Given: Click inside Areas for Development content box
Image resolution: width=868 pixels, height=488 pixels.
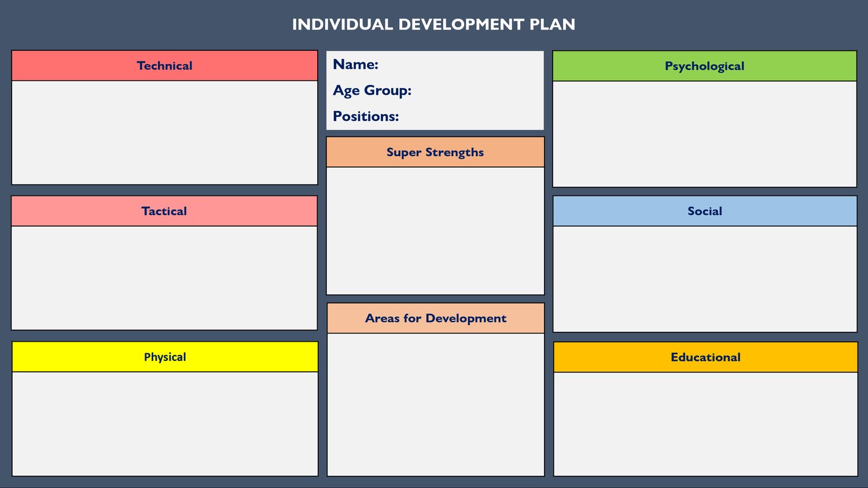Looking at the screenshot, I should (x=436, y=404).
